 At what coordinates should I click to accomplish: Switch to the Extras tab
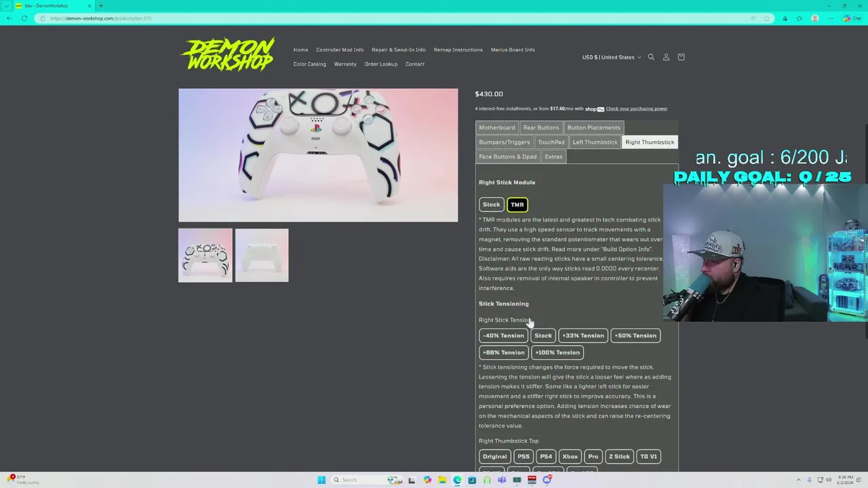553,157
